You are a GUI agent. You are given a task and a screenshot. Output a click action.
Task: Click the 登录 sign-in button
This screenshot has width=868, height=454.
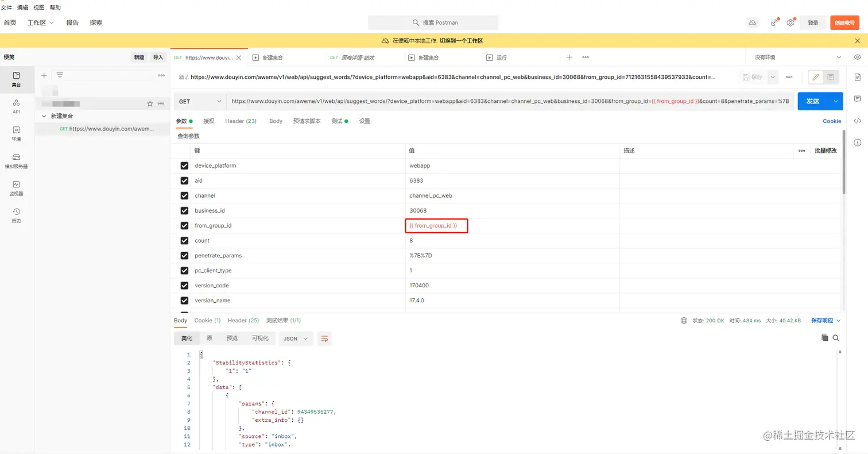click(813, 22)
